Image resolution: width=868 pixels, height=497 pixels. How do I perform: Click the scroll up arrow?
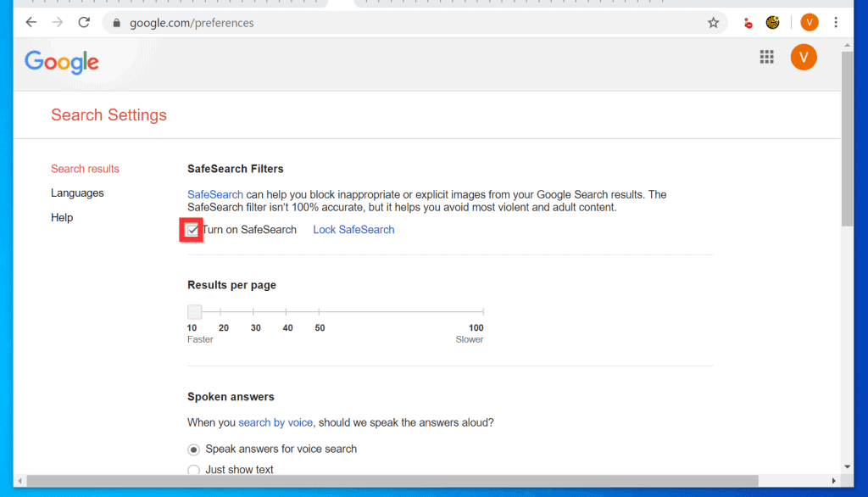pyautogui.click(x=847, y=45)
